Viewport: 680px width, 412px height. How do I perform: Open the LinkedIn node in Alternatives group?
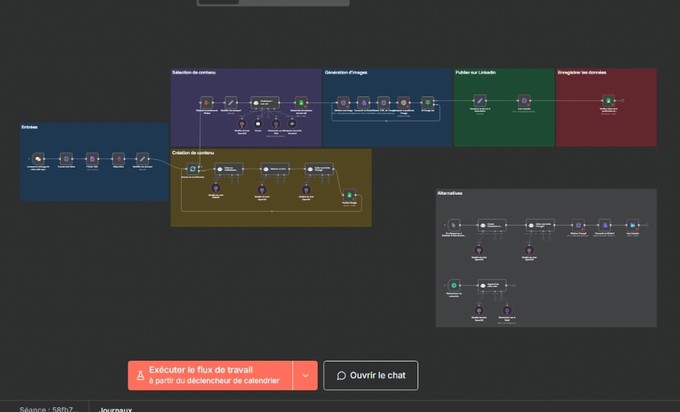point(633,225)
